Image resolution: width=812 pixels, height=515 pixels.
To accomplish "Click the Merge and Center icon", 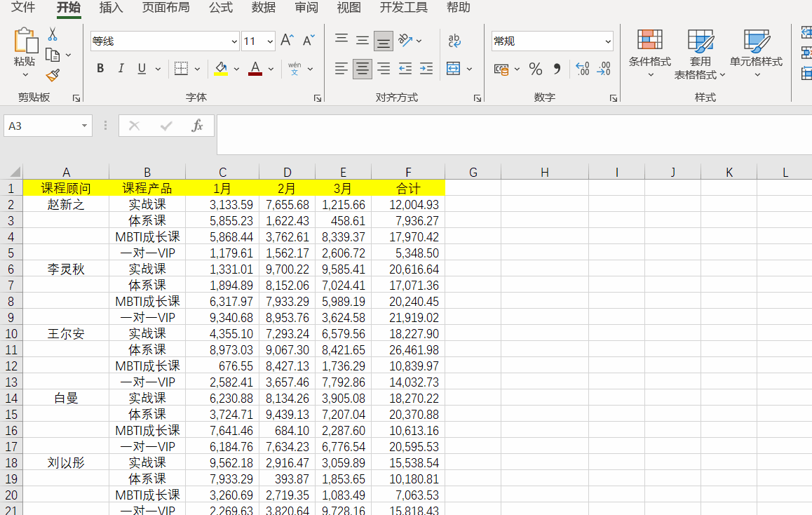I will [x=453, y=69].
